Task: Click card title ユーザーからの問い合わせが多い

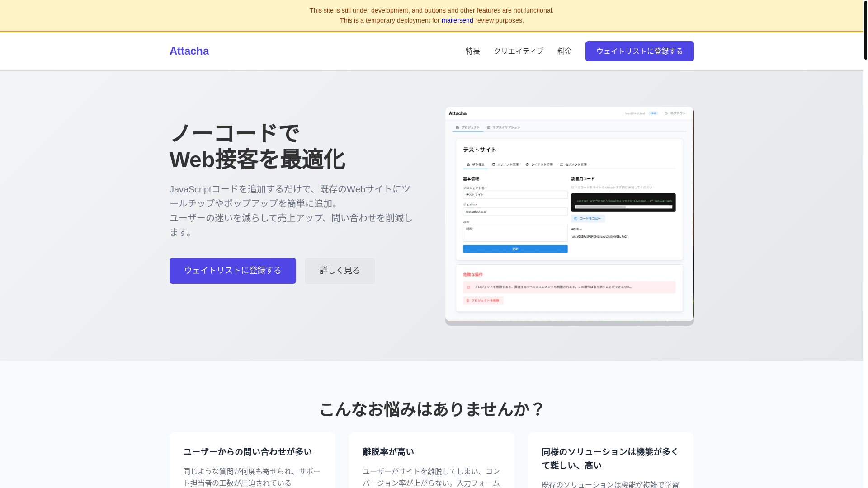Action: pyautogui.click(x=247, y=452)
